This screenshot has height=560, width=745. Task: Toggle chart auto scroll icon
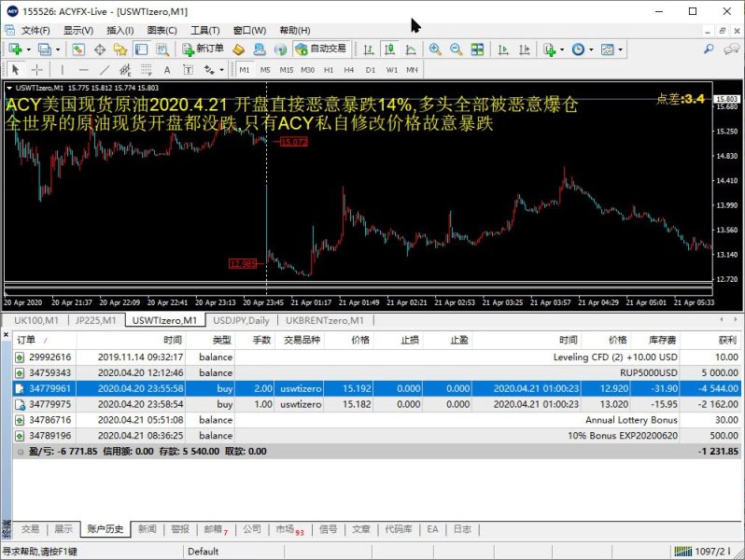tap(503, 49)
